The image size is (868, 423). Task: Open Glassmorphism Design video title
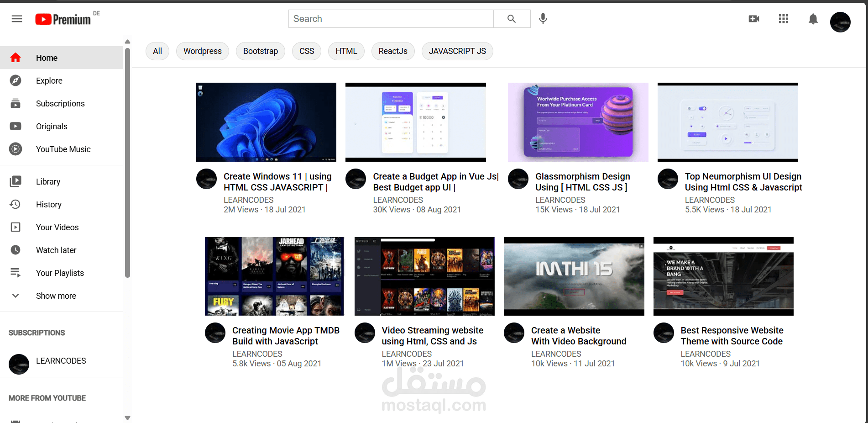(583, 182)
